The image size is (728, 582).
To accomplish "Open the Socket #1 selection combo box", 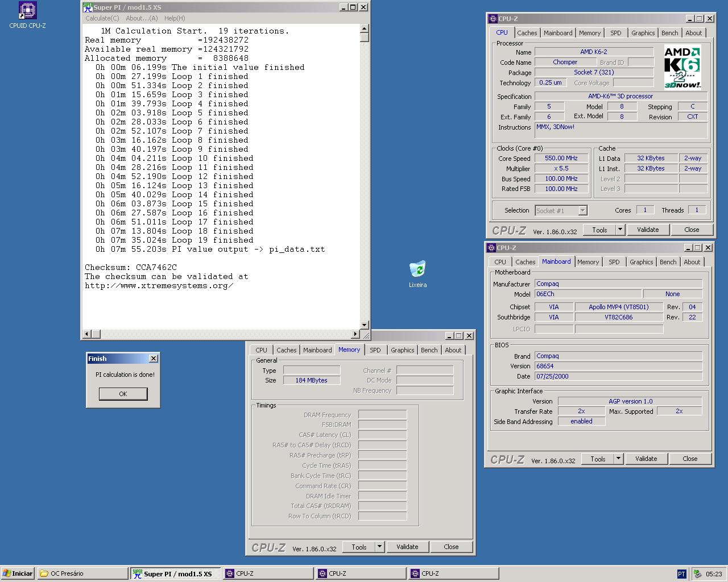I will (561, 211).
